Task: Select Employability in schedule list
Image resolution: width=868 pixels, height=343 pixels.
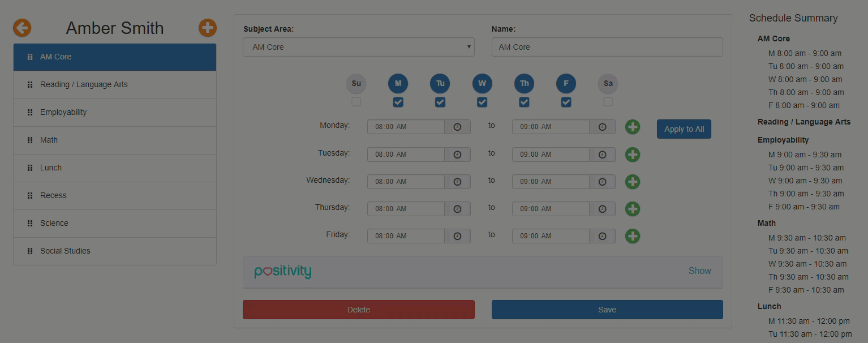Action: click(x=115, y=113)
